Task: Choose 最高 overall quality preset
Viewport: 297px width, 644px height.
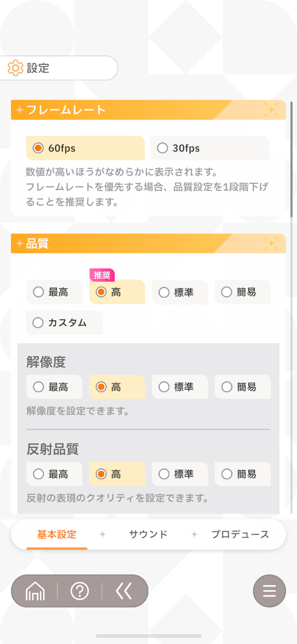Action: coord(54,292)
